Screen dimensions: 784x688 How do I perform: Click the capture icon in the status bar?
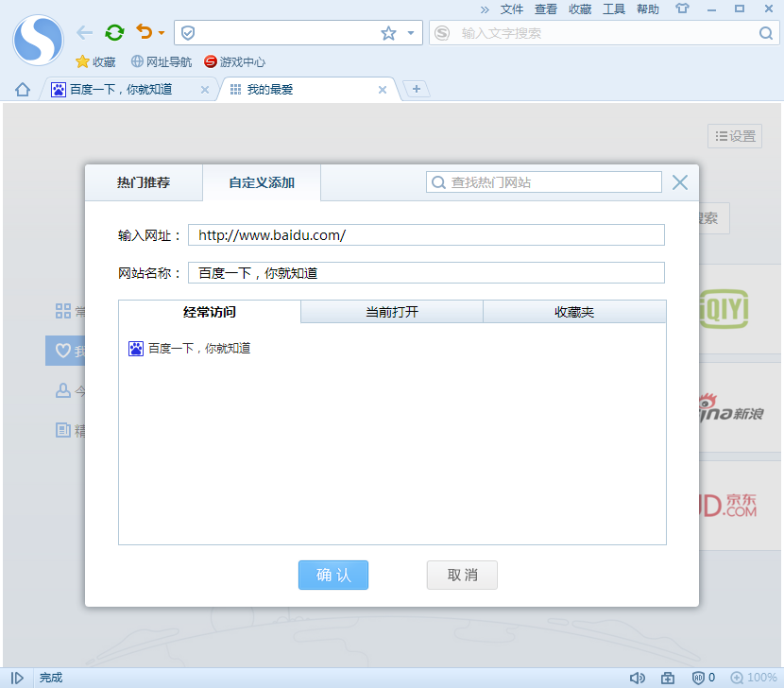[669, 677]
